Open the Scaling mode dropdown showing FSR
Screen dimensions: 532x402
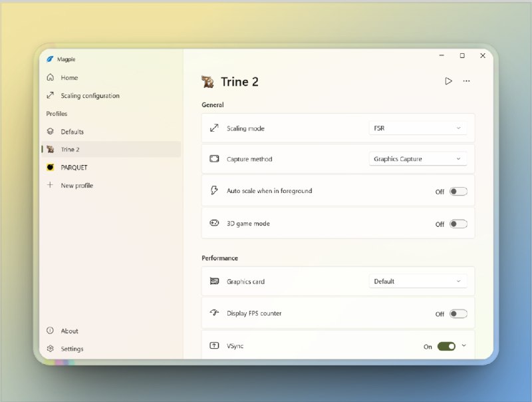[x=418, y=128]
